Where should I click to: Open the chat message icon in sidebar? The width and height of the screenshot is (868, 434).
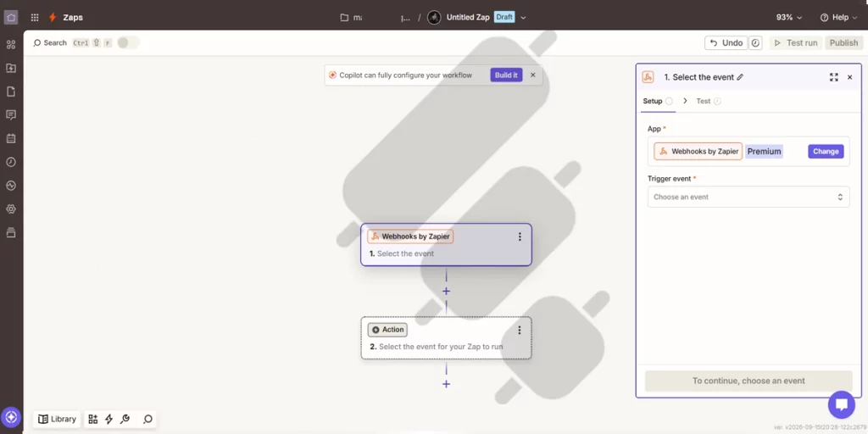coord(11,115)
